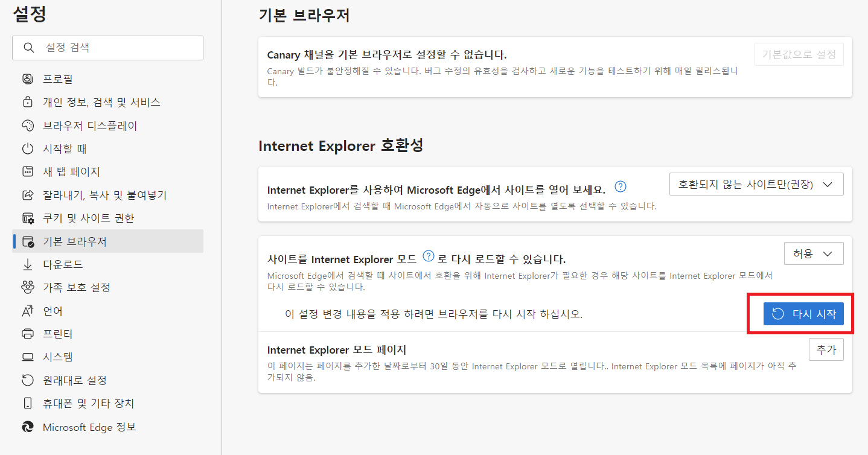The image size is (868, 455).
Task: Click the phone icon for 휴대폰 및 기타 장치
Action: [28, 403]
